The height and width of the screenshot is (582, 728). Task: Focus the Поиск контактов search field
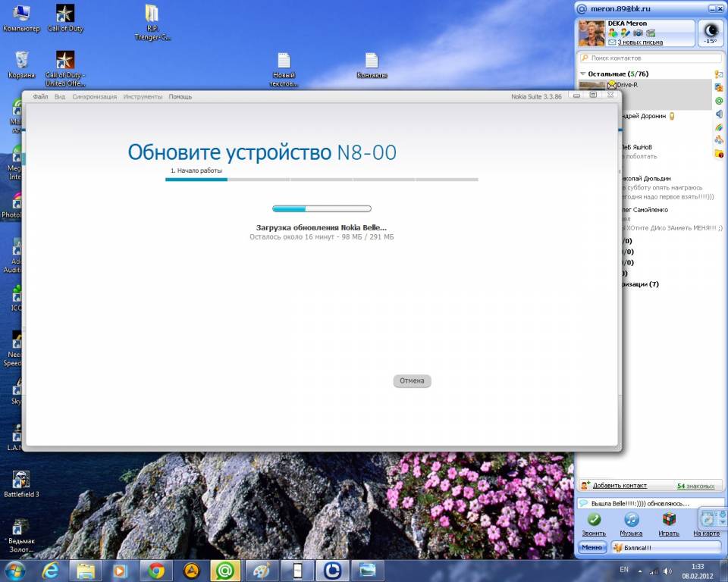point(651,58)
